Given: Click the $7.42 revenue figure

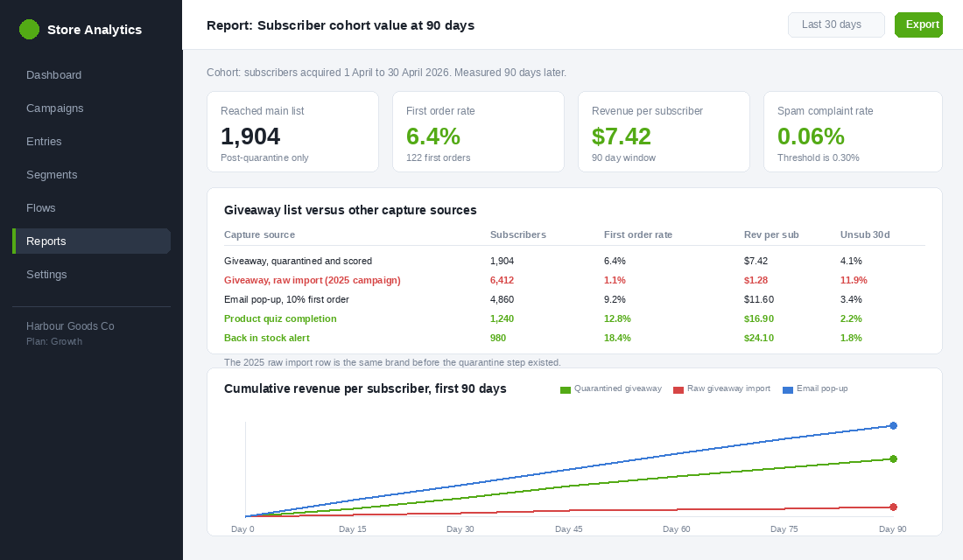Looking at the screenshot, I should click(x=621, y=136).
